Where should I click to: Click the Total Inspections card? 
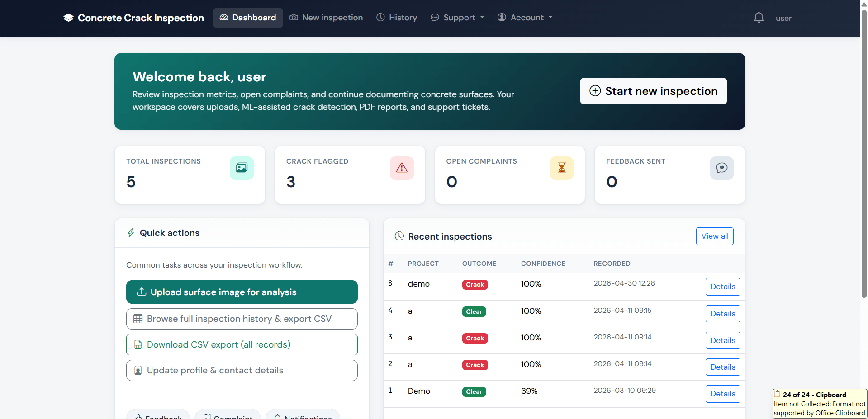pyautogui.click(x=190, y=175)
